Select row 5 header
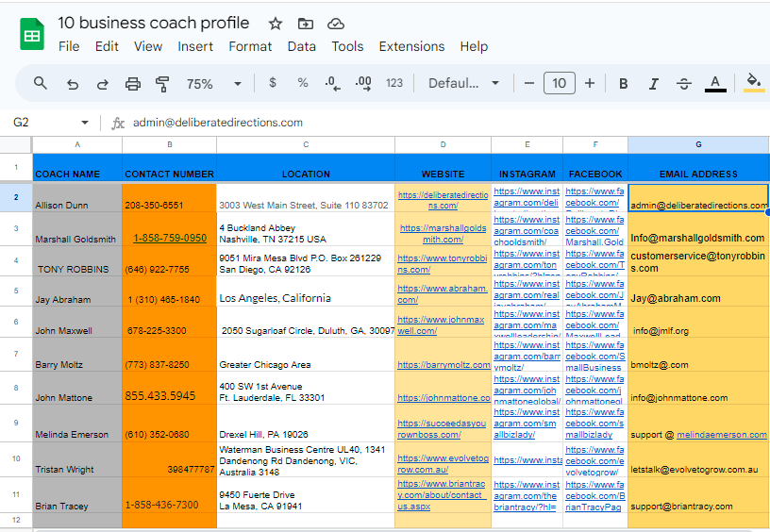770x532 pixels. 16,291
